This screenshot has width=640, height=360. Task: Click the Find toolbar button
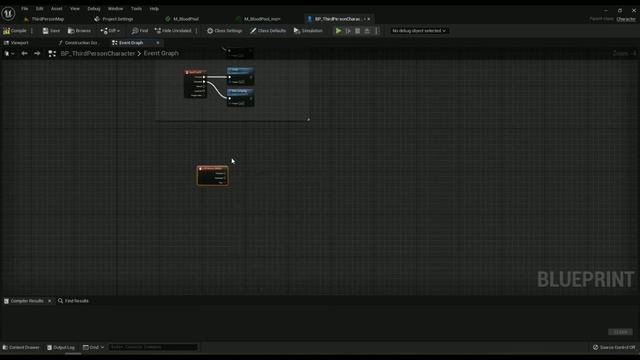(140, 31)
